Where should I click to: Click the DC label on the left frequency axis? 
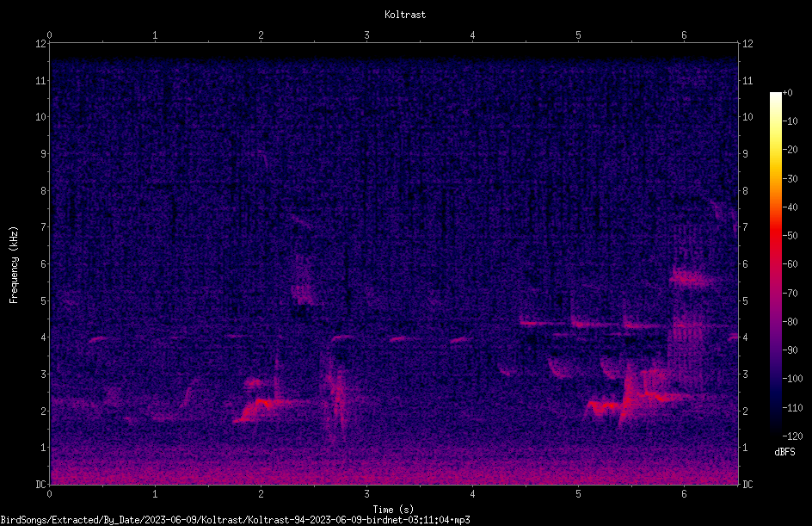pos(41,485)
